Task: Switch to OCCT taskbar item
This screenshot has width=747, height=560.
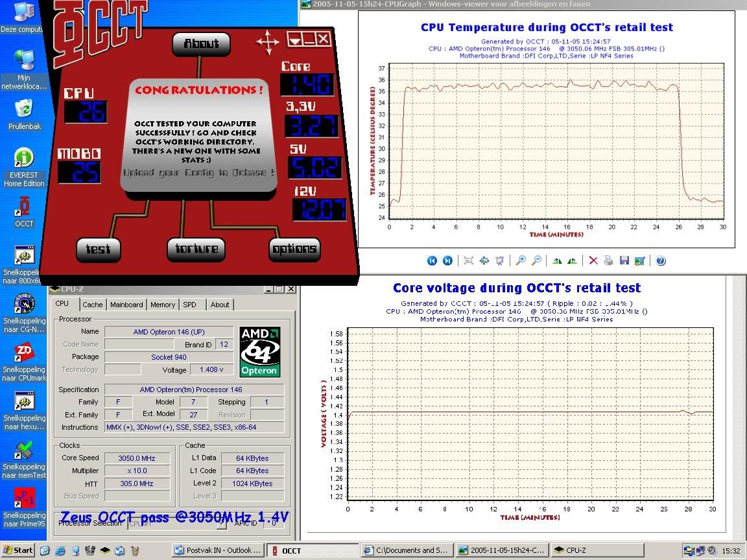Action: (x=312, y=550)
